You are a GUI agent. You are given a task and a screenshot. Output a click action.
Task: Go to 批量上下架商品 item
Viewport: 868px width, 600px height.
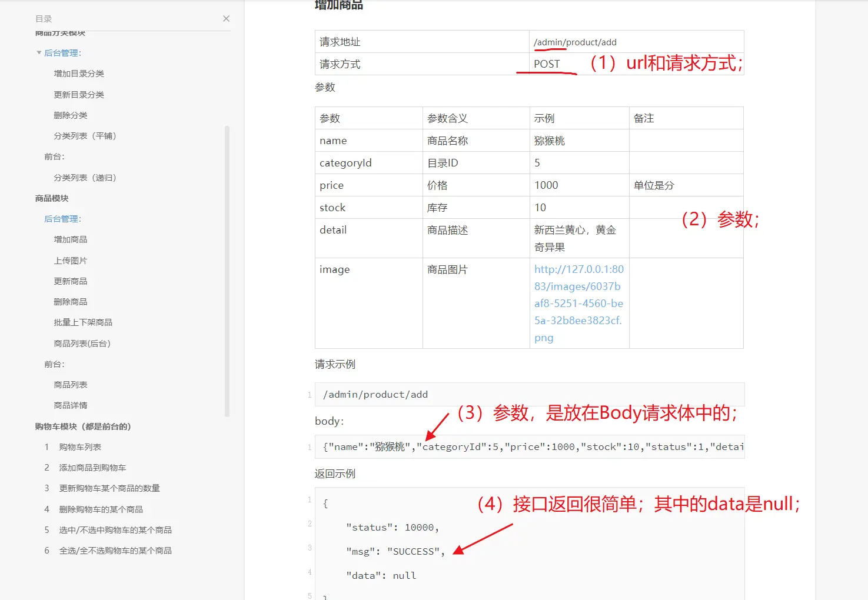point(83,322)
